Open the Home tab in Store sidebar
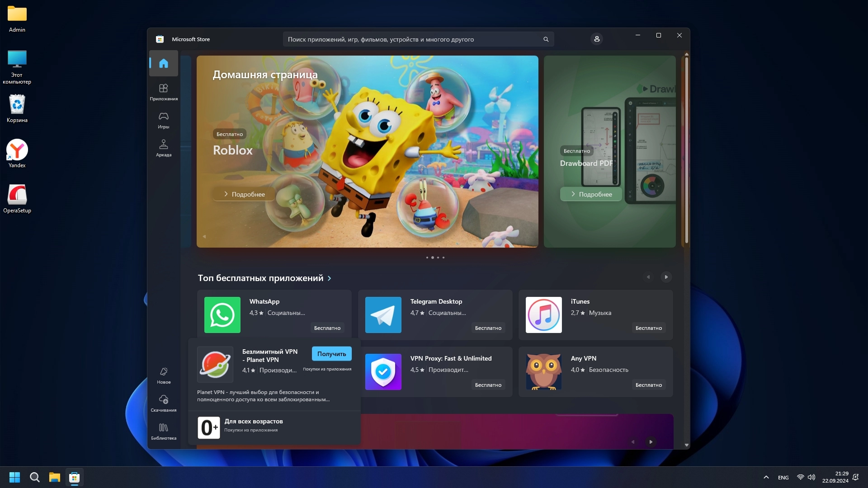Image resolution: width=868 pixels, height=488 pixels. 163,63
